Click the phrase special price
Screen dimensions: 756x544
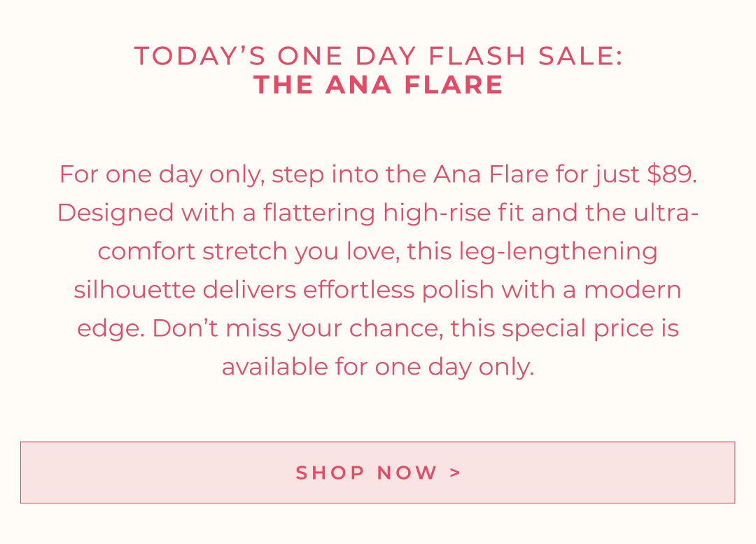coord(581,328)
